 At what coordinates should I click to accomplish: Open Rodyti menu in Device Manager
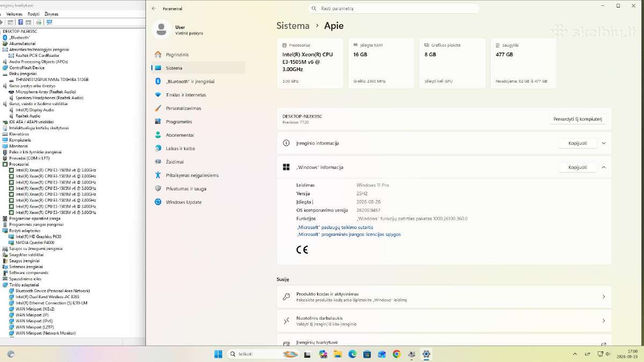tap(33, 14)
